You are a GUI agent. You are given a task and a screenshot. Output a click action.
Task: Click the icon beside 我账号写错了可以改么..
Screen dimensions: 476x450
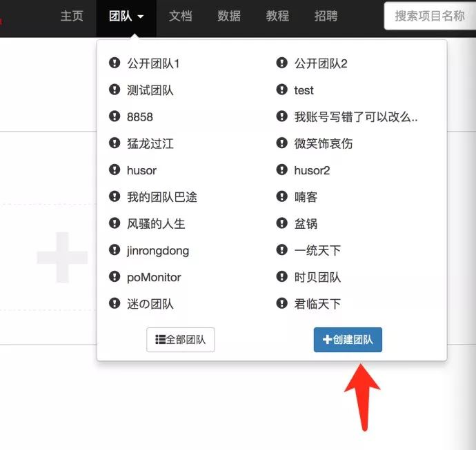281,116
